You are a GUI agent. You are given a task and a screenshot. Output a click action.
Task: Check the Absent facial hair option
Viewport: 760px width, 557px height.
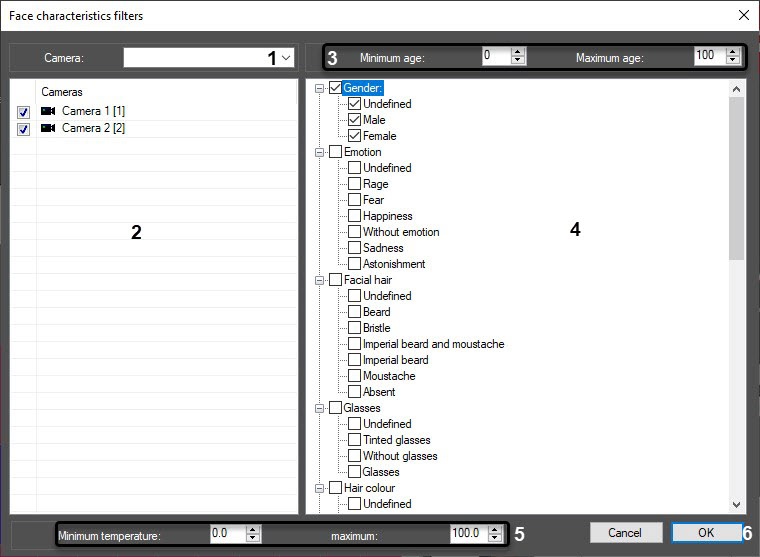354,392
